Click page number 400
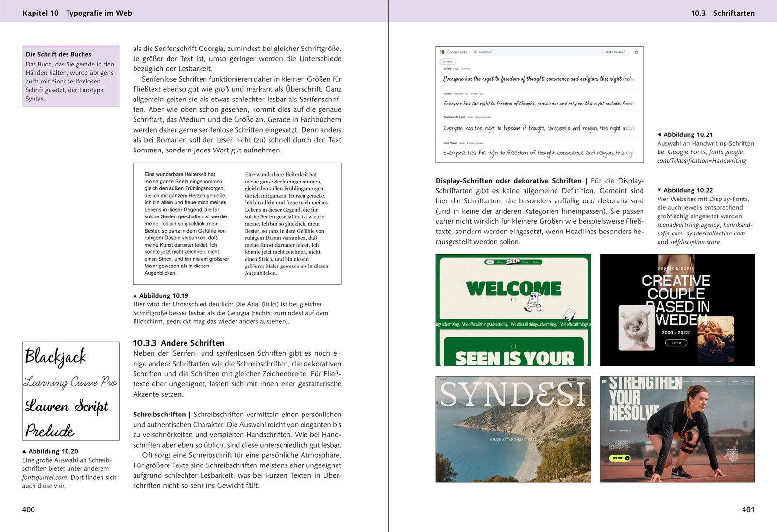The width and height of the screenshot is (777, 532). click(x=29, y=510)
